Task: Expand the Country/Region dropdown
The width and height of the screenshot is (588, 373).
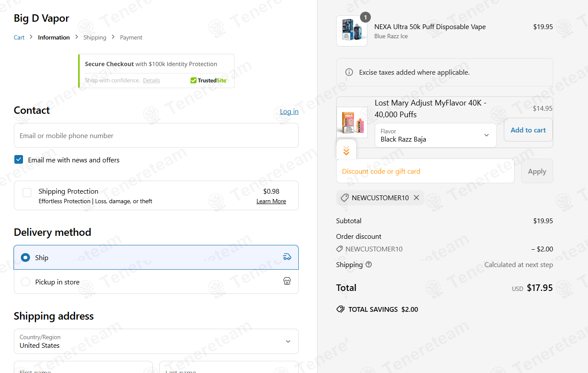Action: click(x=156, y=341)
